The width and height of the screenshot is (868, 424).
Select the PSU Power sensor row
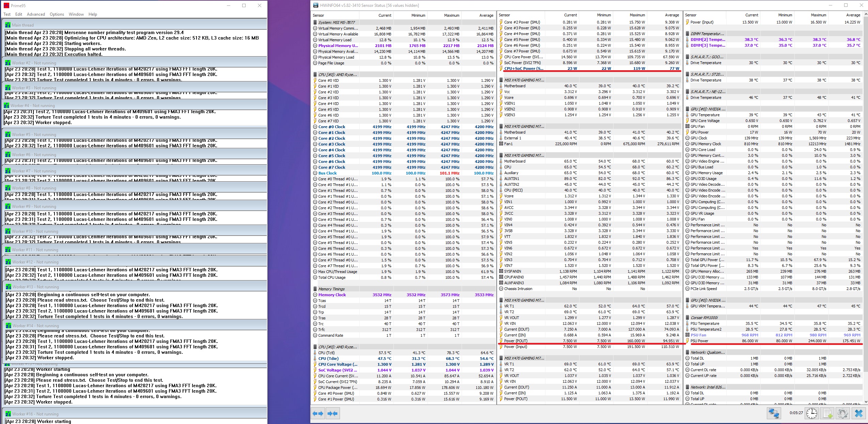point(699,341)
